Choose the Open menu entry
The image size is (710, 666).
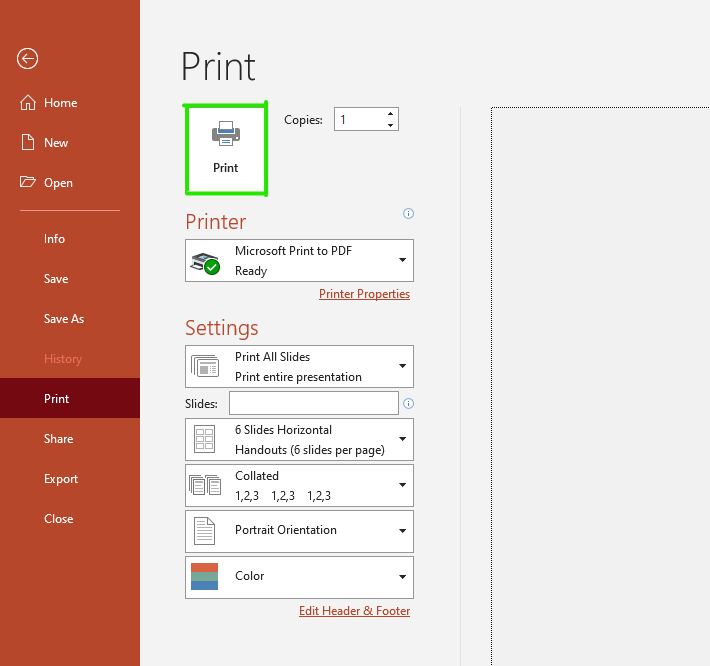click(70, 182)
